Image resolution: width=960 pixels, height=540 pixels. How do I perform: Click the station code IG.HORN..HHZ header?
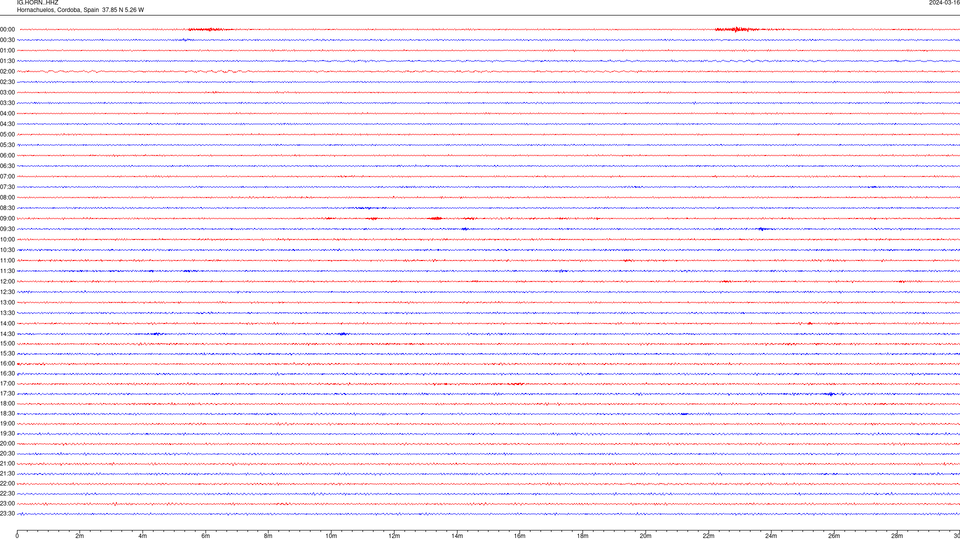pos(37,2)
